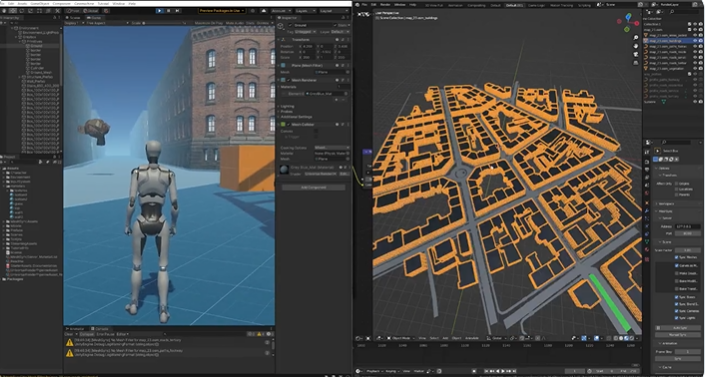Click the Unity Pause button
This screenshot has height=377, width=705.
point(169,10)
